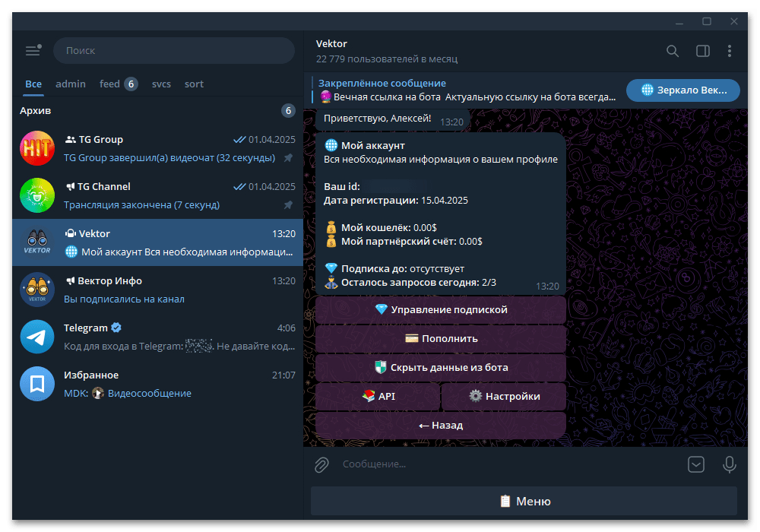Open the Вектор Инфо chat

click(x=157, y=290)
